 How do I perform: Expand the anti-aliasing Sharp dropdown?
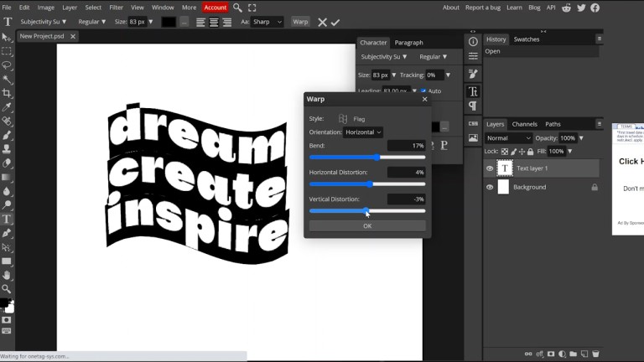click(267, 22)
